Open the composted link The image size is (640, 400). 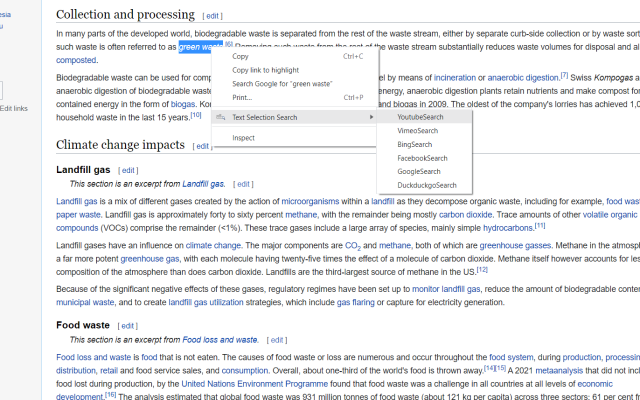pos(76,60)
